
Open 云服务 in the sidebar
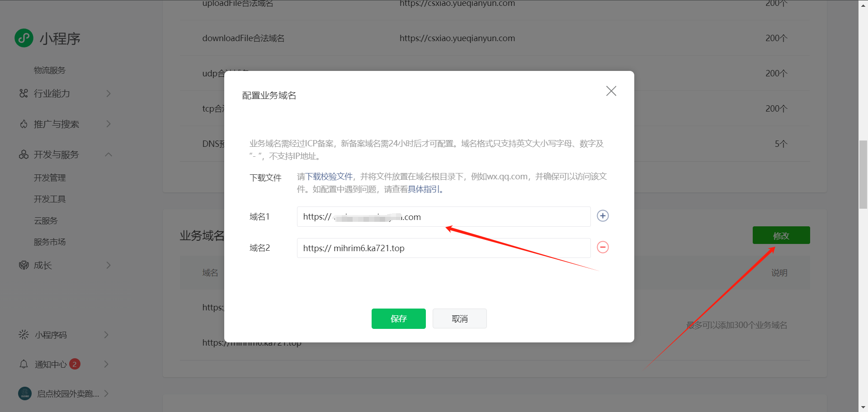pyautogui.click(x=46, y=221)
